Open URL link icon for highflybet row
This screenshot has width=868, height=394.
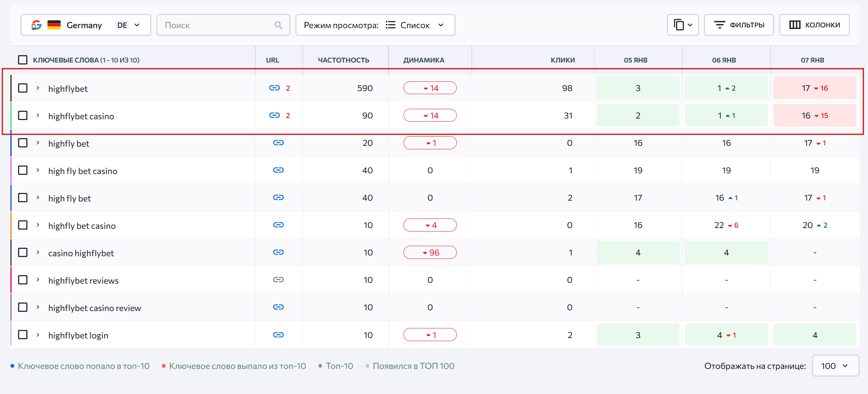(275, 88)
